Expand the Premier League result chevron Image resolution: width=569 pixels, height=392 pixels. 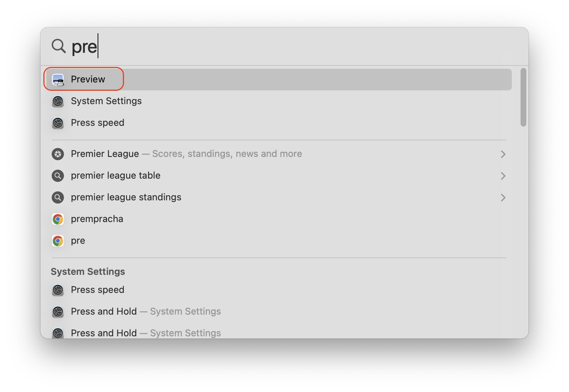point(503,154)
